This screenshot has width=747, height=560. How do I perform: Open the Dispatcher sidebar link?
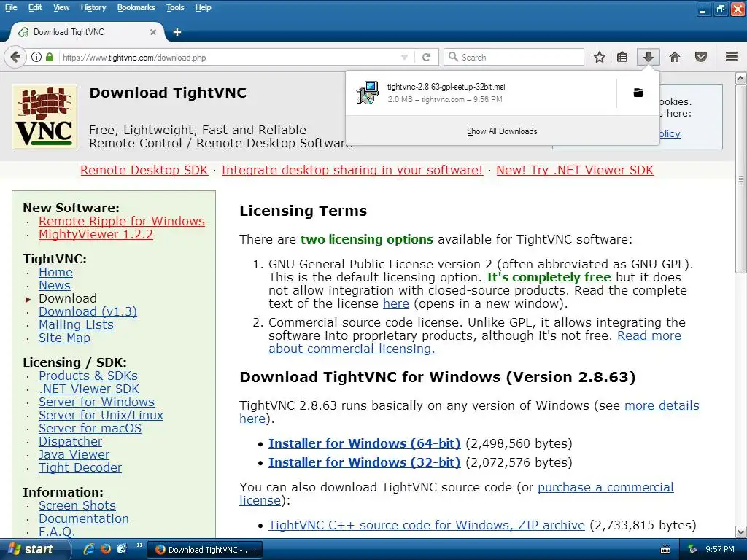[x=70, y=441]
